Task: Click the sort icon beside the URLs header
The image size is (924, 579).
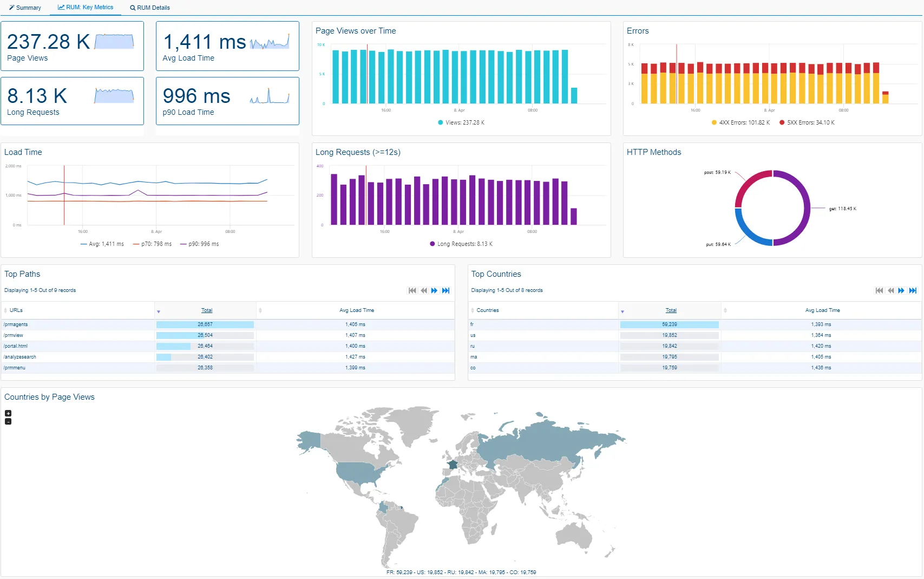Action: [5, 310]
